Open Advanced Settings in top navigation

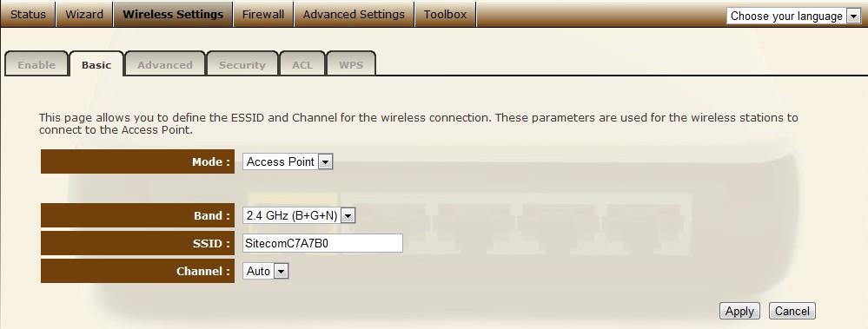coord(354,15)
